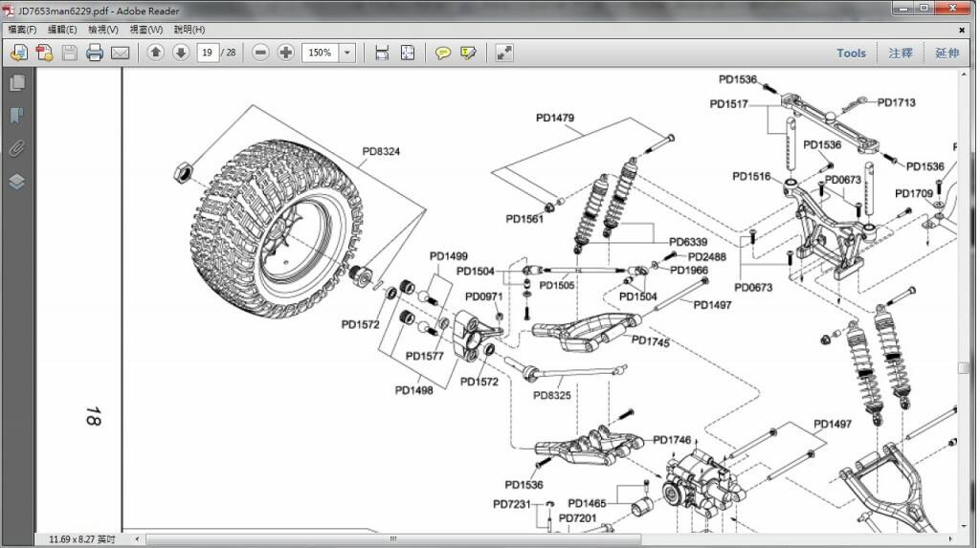Click the PD1745 arm label
Viewport: 980px width, 548px height.
coord(651,341)
